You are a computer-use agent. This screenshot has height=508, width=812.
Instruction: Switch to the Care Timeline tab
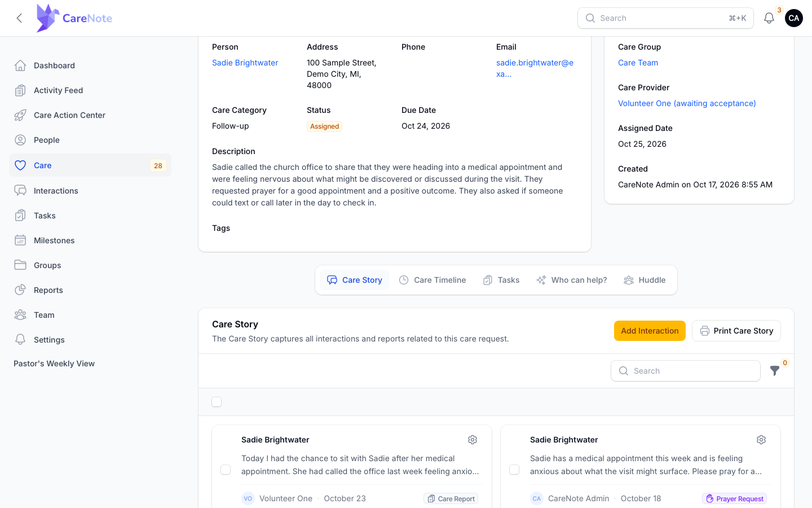pyautogui.click(x=433, y=280)
